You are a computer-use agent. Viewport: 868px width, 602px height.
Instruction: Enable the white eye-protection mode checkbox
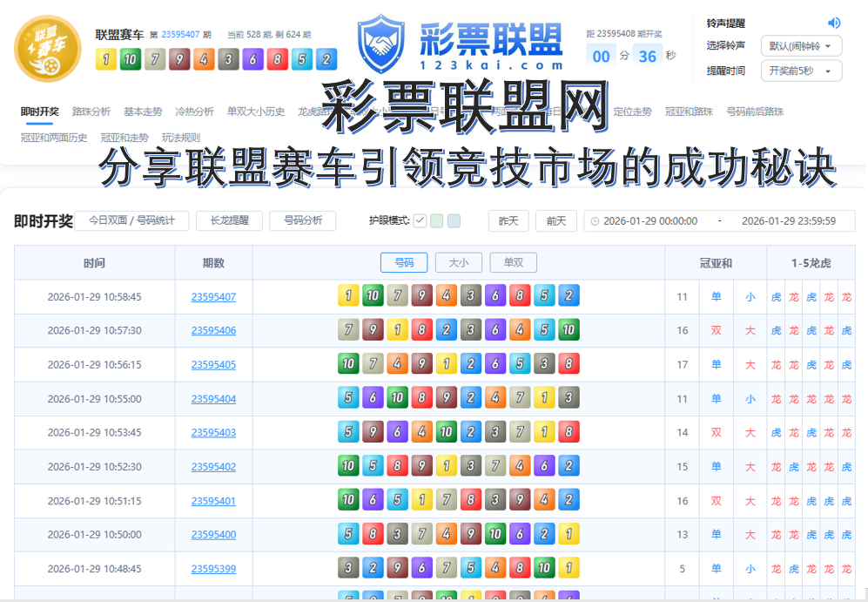point(420,220)
